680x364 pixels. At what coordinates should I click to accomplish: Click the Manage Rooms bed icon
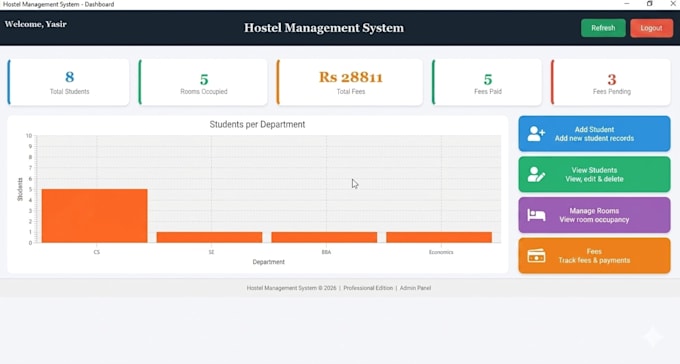pyautogui.click(x=536, y=215)
